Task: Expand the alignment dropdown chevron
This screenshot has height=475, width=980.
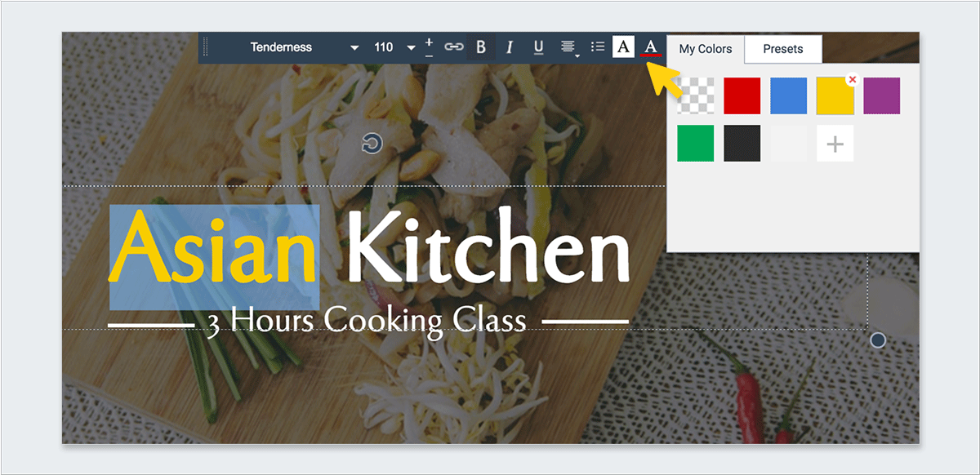Action: coord(577,55)
